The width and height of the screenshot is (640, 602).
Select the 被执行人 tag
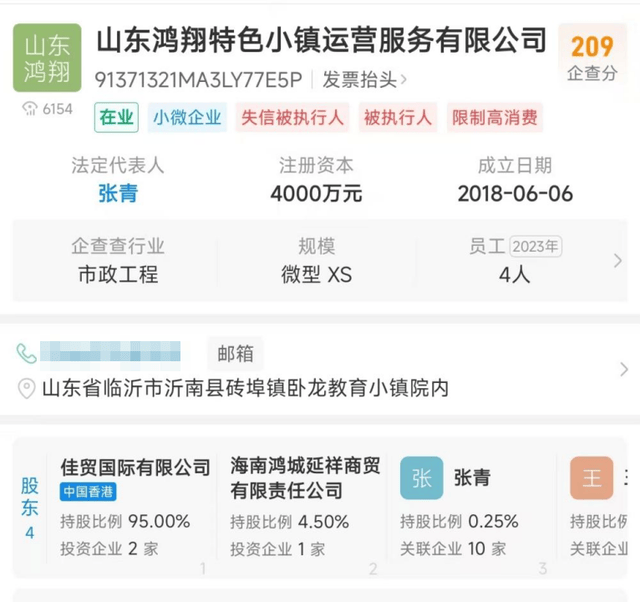[x=398, y=117]
